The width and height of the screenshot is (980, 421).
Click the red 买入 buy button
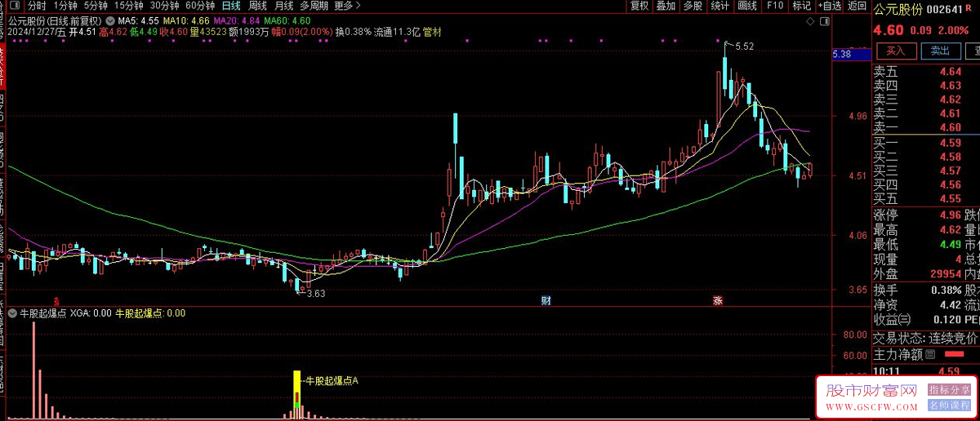pyautogui.click(x=895, y=51)
